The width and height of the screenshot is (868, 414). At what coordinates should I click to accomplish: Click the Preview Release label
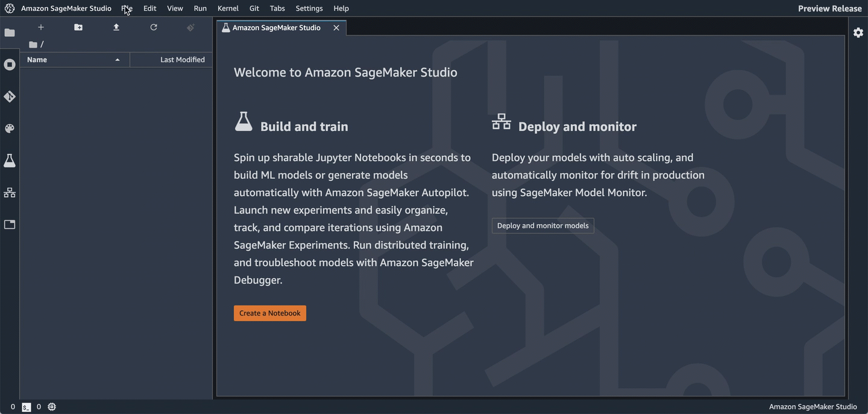(x=830, y=8)
